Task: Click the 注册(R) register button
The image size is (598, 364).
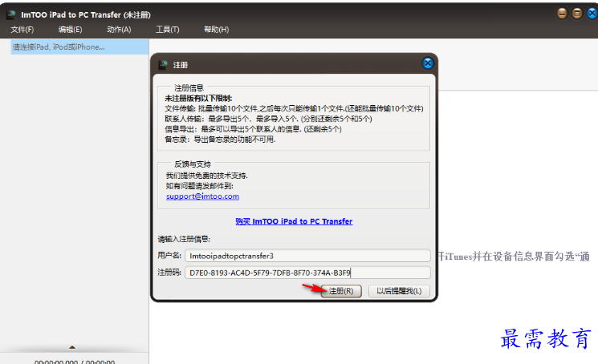Action: point(341,291)
